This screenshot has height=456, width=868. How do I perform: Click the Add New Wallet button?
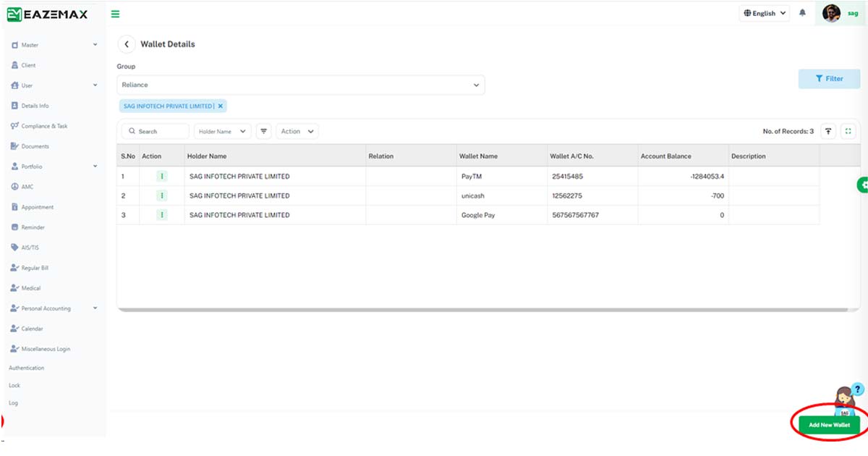829,425
